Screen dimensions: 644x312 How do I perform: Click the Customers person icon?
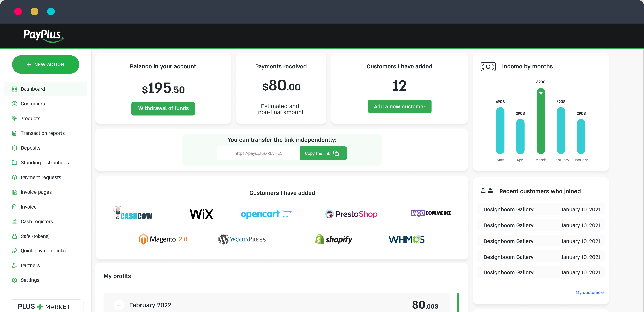pyautogui.click(x=15, y=104)
